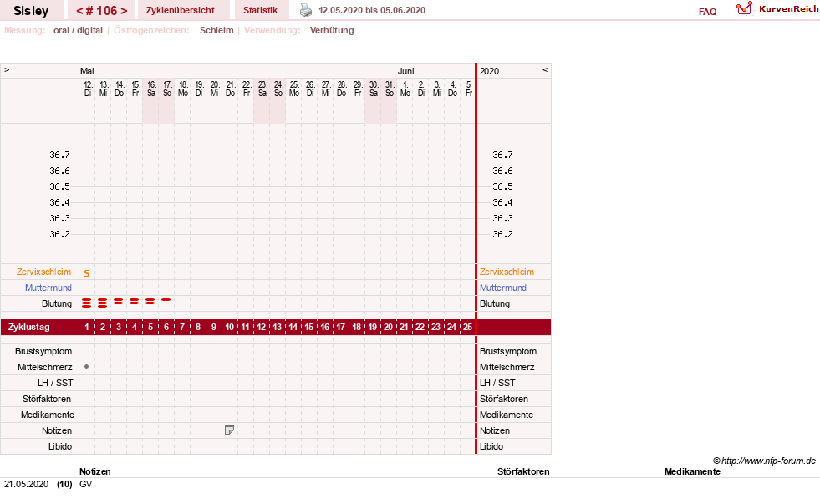820x504 pixels.
Task: Click the left Blutung row label
Action: [x=57, y=303]
